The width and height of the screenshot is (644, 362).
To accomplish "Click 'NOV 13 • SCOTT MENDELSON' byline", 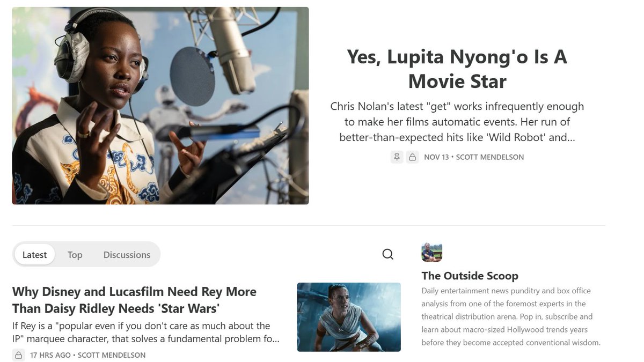I will [x=474, y=157].
